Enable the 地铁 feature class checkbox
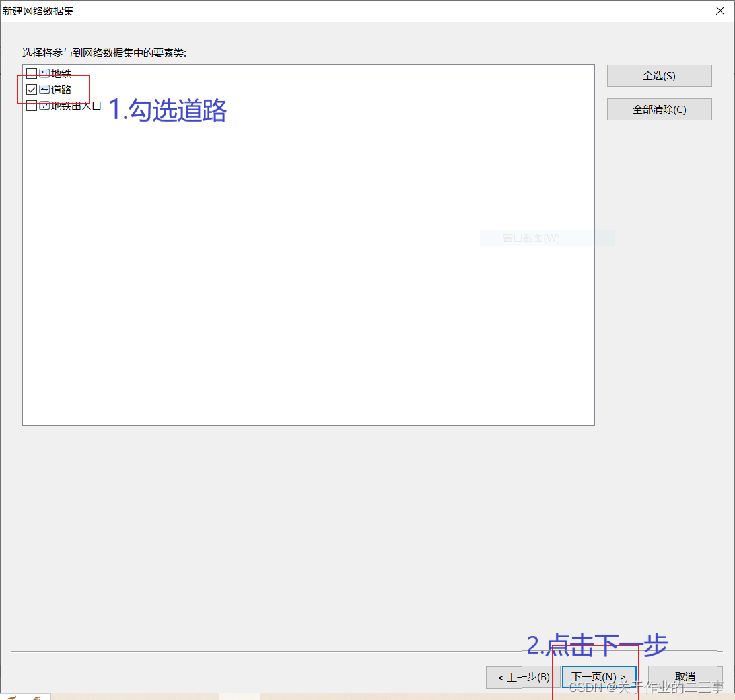The width and height of the screenshot is (735, 700). [x=31, y=73]
